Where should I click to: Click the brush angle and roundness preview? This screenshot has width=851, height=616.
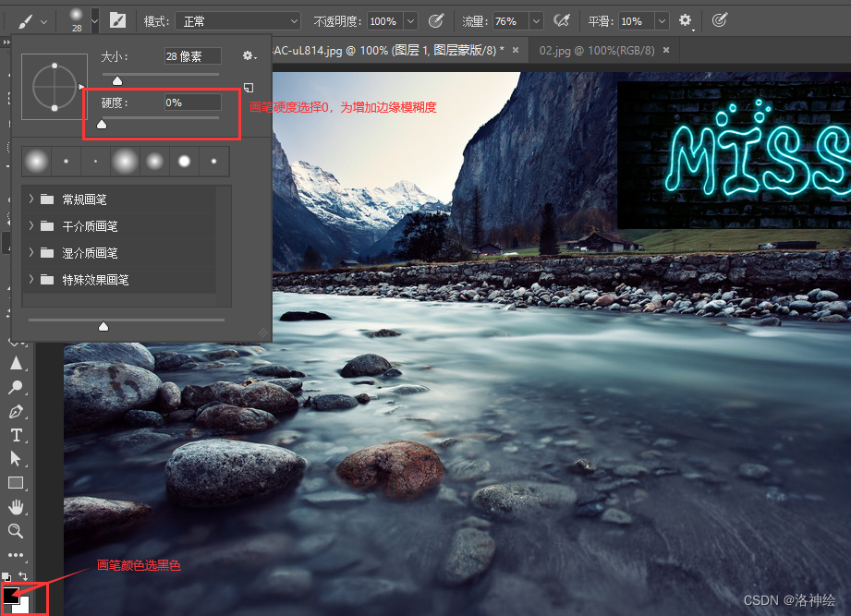[55, 87]
